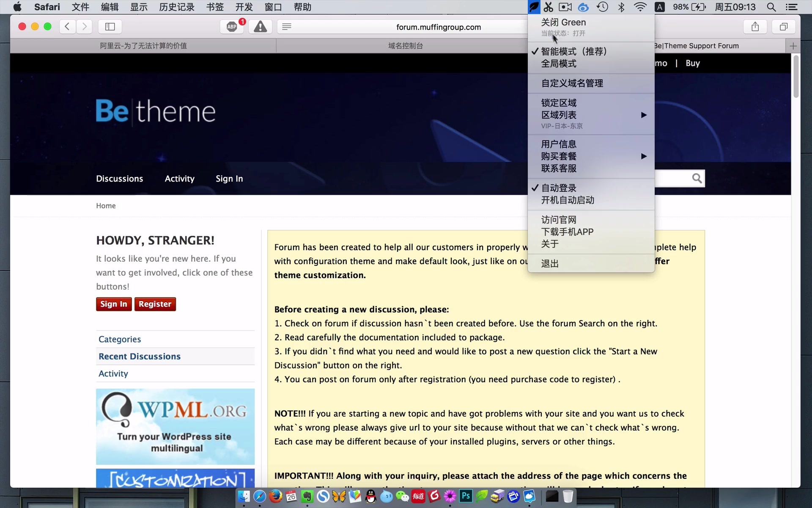Open Sign In in forum navigation
Viewport: 812px width, 508px height.
pos(229,179)
